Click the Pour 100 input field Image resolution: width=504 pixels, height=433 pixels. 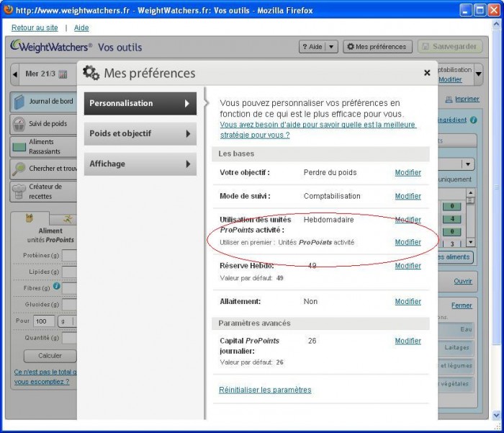tap(44, 321)
